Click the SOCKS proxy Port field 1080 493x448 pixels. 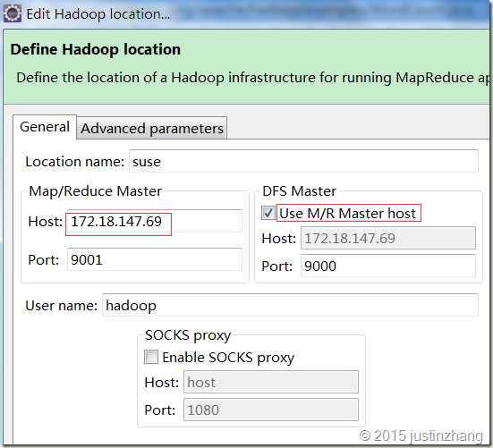click(x=271, y=410)
